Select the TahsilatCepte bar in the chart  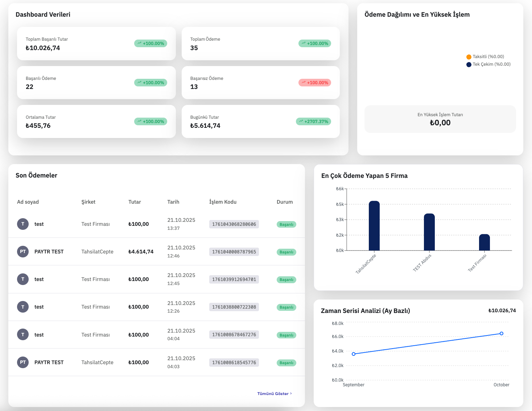coord(374,226)
